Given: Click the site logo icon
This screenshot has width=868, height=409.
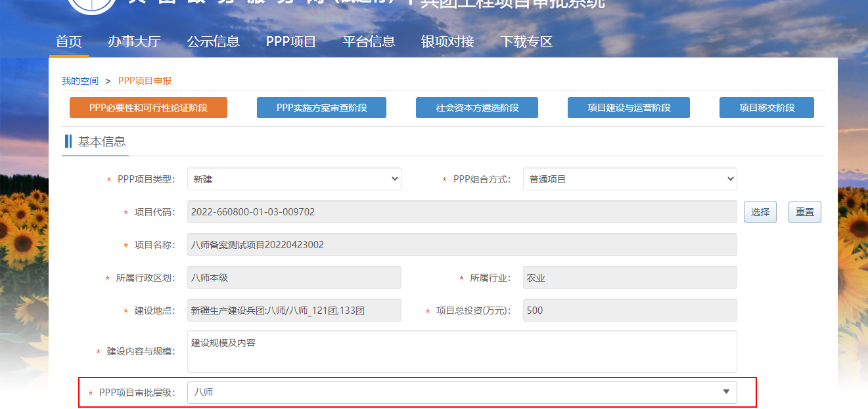Looking at the screenshot, I should (91, 5).
